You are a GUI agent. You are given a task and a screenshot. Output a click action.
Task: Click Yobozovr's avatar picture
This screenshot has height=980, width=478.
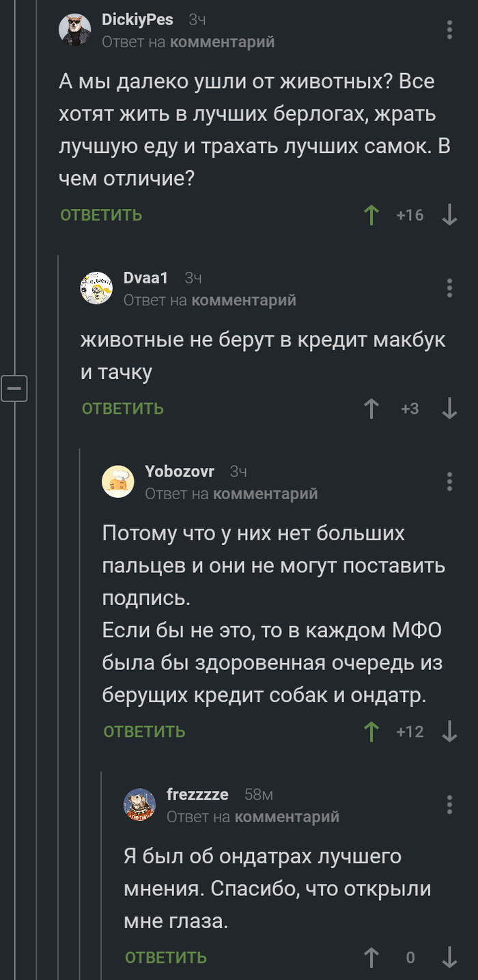tap(118, 481)
